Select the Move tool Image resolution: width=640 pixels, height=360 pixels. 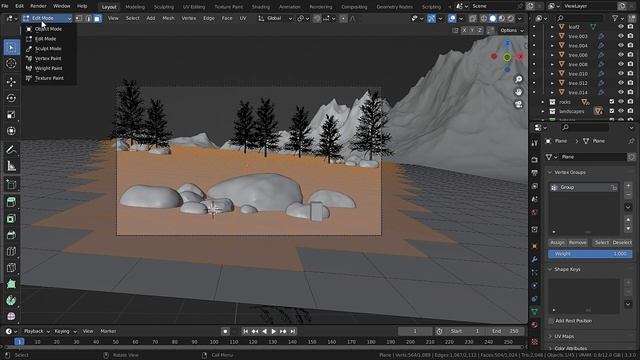coord(11,82)
